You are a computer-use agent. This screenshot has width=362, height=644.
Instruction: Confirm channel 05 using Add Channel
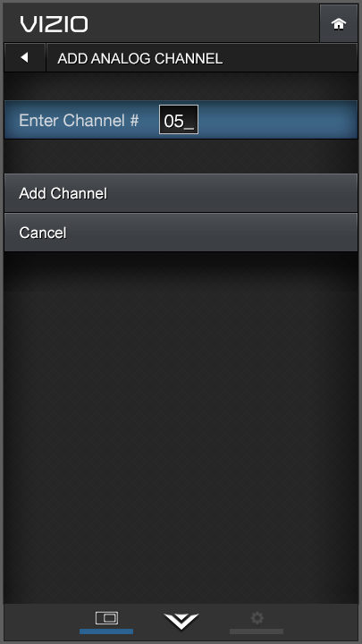181,193
